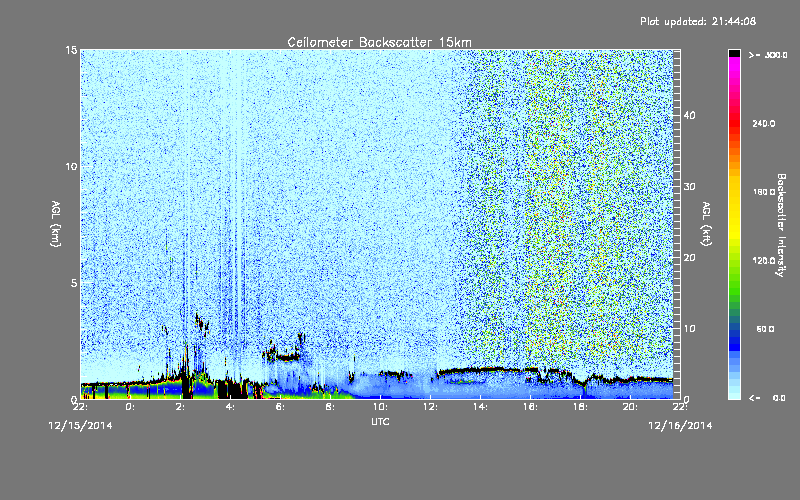Click the '10:' time tick on x-axis

[380, 407]
